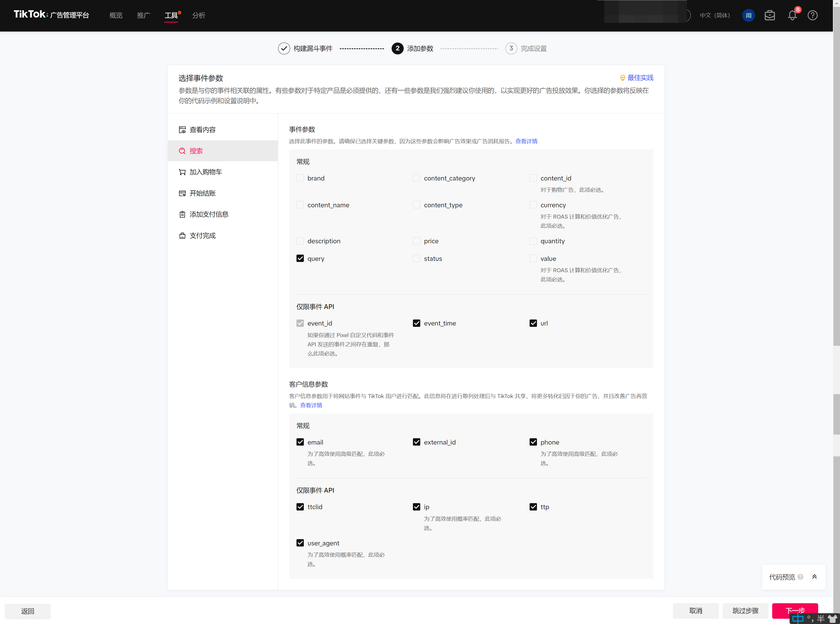
Task: Check the content_type parameter
Action: click(416, 205)
